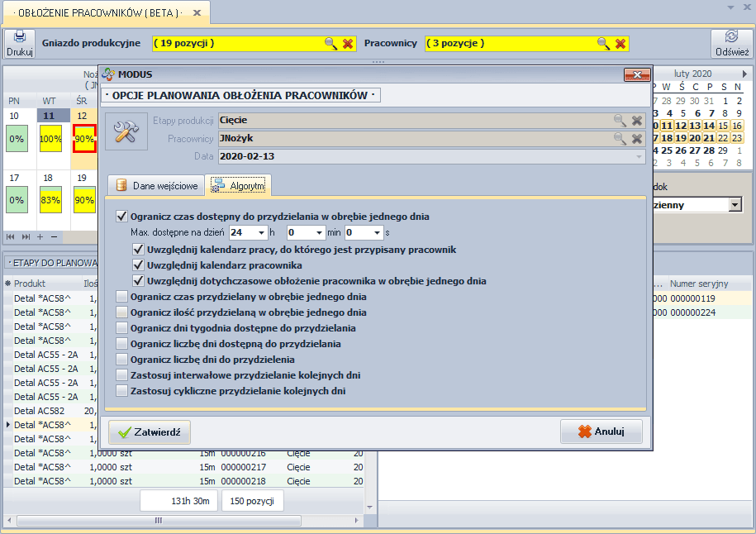The width and height of the screenshot is (756, 534).
Task: Click the 90% load cell for day 12
Action: [84, 139]
